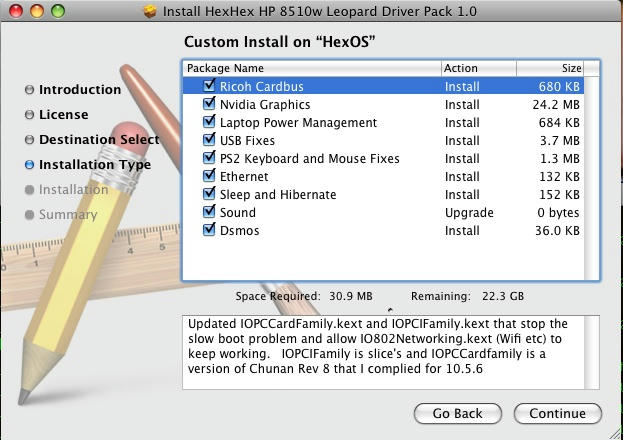Image resolution: width=623 pixels, height=440 pixels.
Task: Click the green zoom window button
Action: tap(58, 11)
